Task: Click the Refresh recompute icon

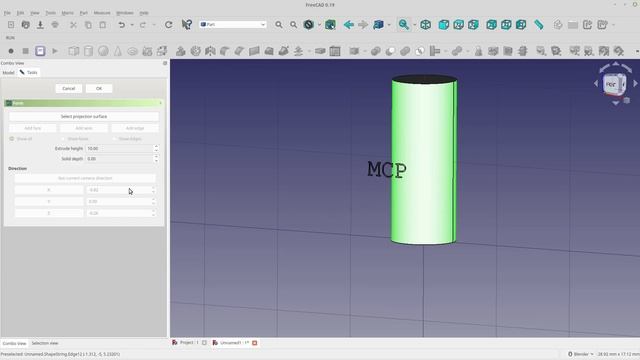Action: [x=169, y=25]
